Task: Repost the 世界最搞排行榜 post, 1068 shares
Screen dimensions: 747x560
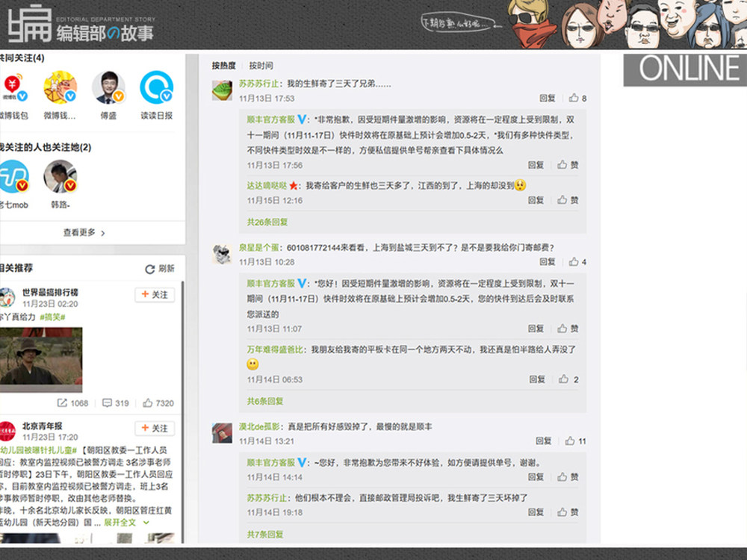Action: point(73,403)
